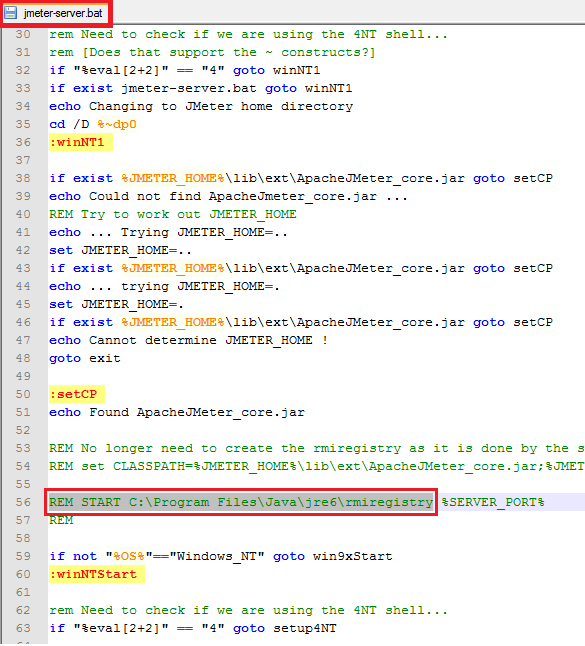Image resolution: width=585 pixels, height=646 pixels.
Task: Click 'echo Found ApacheJMeter_core.jar' line
Action: (x=177, y=412)
